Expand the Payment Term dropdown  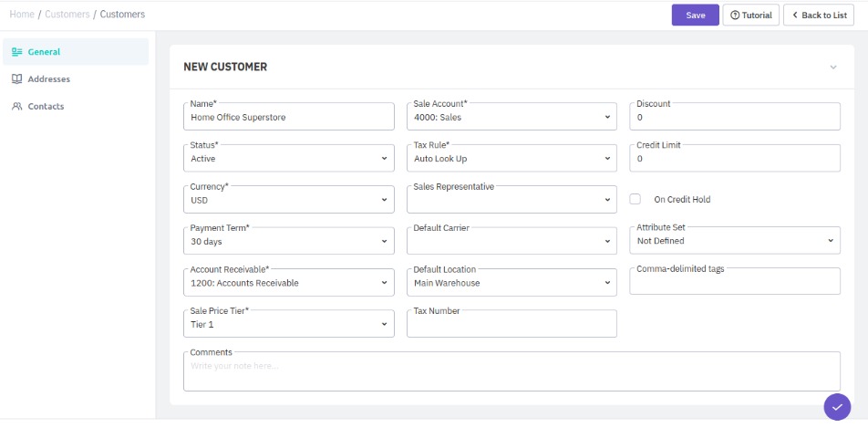[x=288, y=242]
